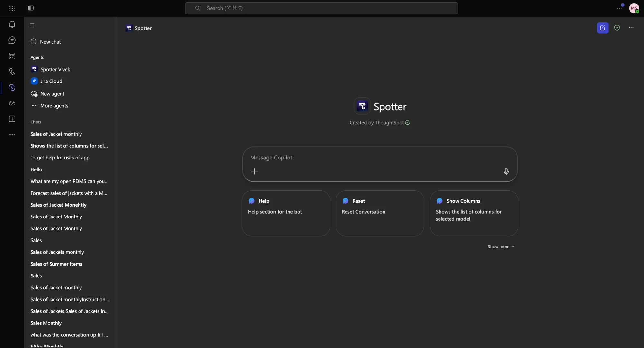Click the microphone dictation icon
The height and width of the screenshot is (348, 644).
[x=506, y=171]
